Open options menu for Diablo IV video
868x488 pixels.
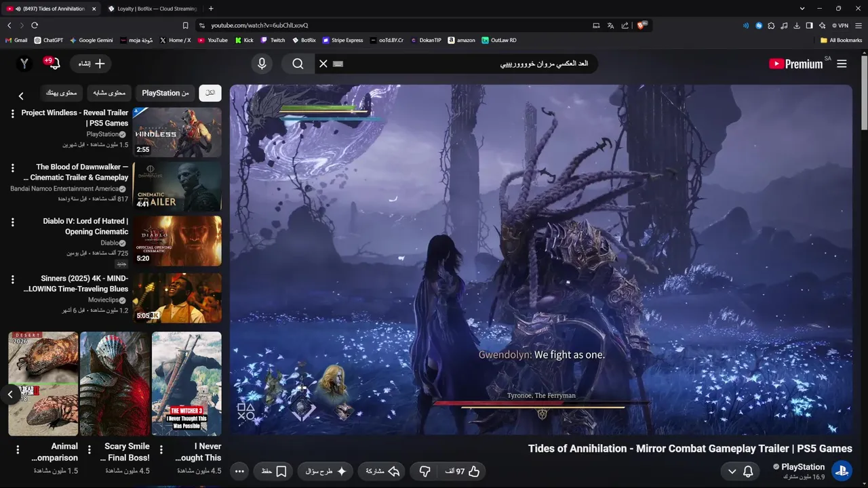(12, 222)
